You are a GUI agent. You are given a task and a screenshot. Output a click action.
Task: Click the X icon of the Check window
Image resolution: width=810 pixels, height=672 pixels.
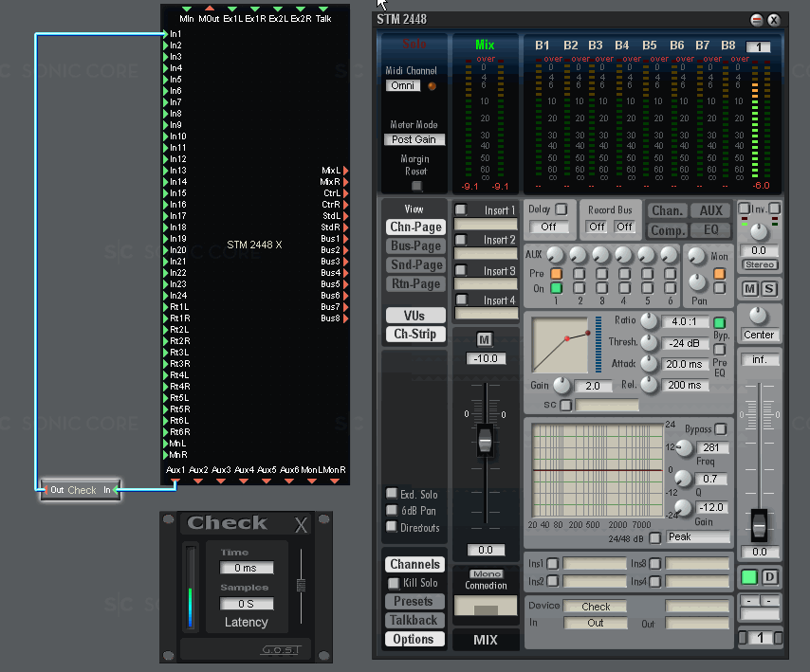pyautogui.click(x=301, y=525)
